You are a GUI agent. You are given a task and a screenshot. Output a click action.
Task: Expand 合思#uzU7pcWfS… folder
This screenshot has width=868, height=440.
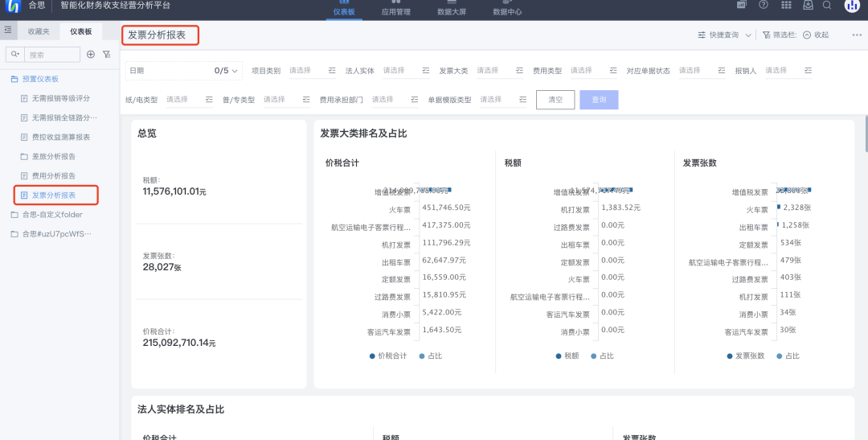(51, 234)
